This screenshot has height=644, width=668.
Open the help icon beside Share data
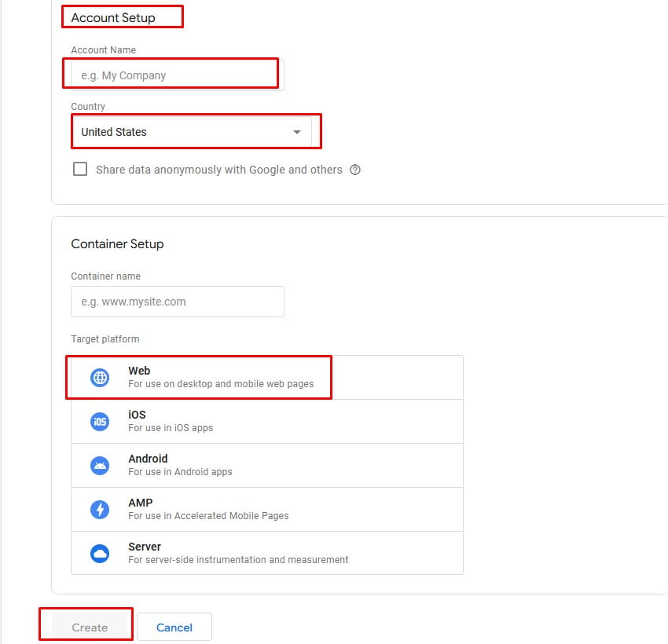click(355, 170)
